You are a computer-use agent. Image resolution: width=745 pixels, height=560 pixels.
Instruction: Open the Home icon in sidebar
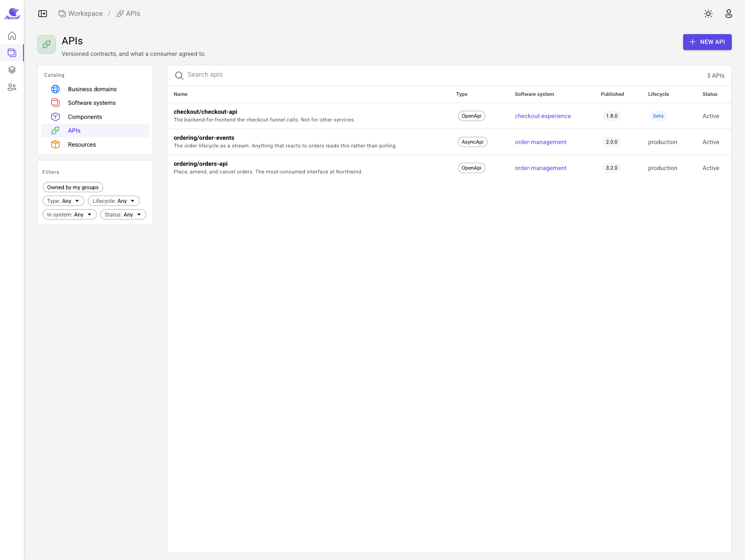12,35
